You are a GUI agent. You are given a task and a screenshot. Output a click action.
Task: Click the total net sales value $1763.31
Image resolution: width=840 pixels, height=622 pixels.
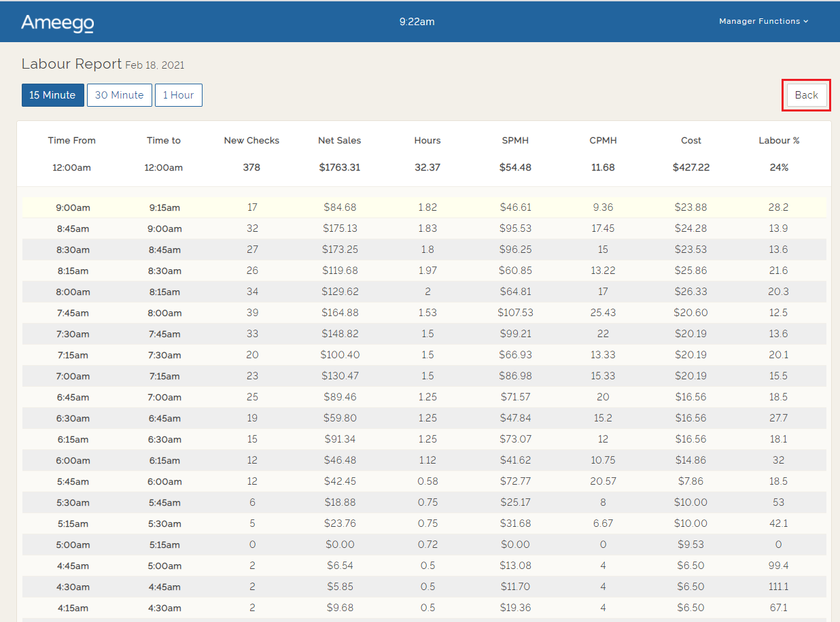click(339, 167)
